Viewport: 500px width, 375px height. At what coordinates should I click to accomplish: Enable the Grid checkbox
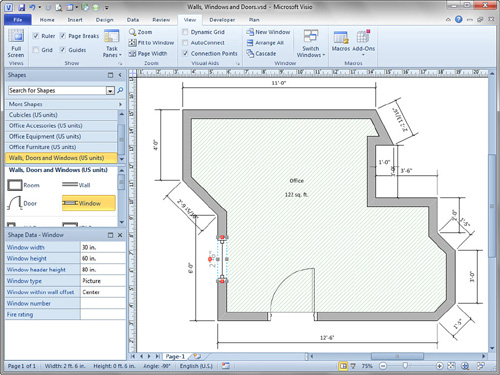tap(36, 50)
